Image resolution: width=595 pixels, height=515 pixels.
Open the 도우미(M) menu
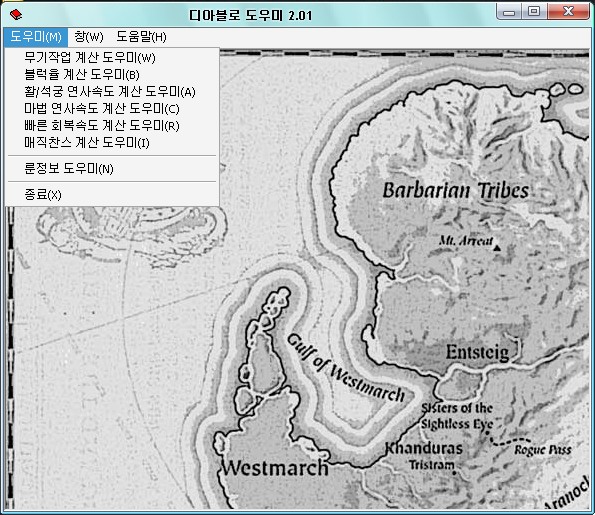[x=36, y=37]
